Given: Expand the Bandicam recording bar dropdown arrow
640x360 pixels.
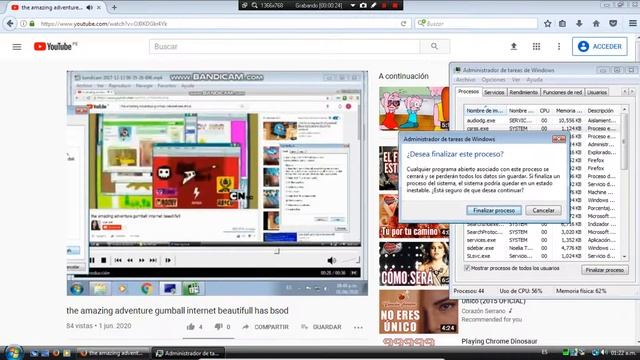Looking at the screenshot, I should point(353,5).
